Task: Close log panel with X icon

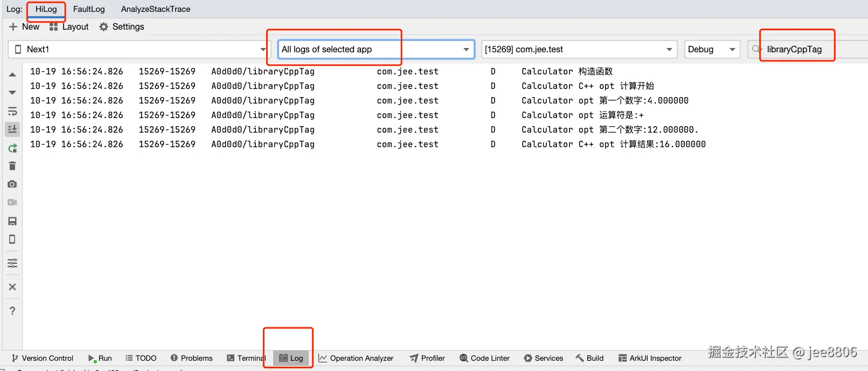Action: [12, 287]
